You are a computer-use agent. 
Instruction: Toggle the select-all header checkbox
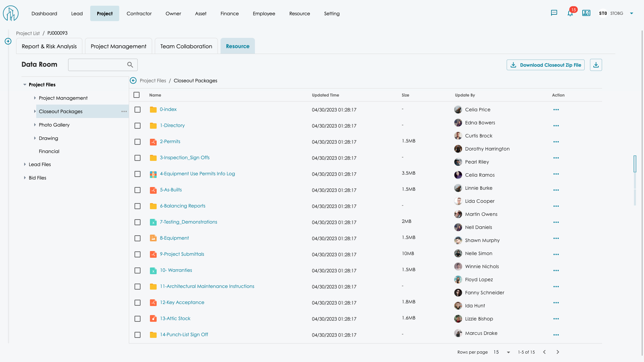137,95
